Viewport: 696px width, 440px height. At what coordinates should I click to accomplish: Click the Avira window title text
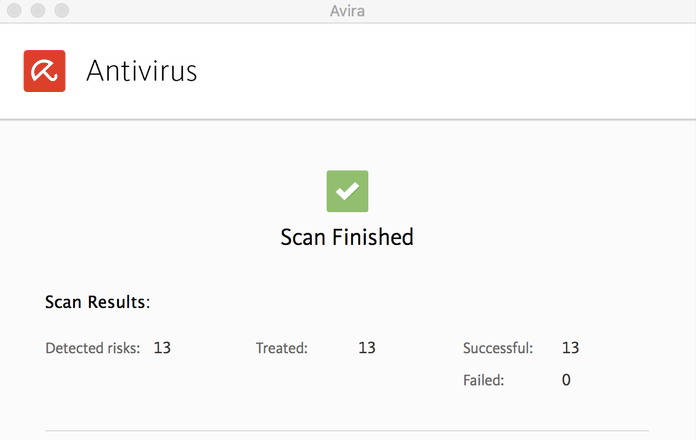click(x=348, y=11)
